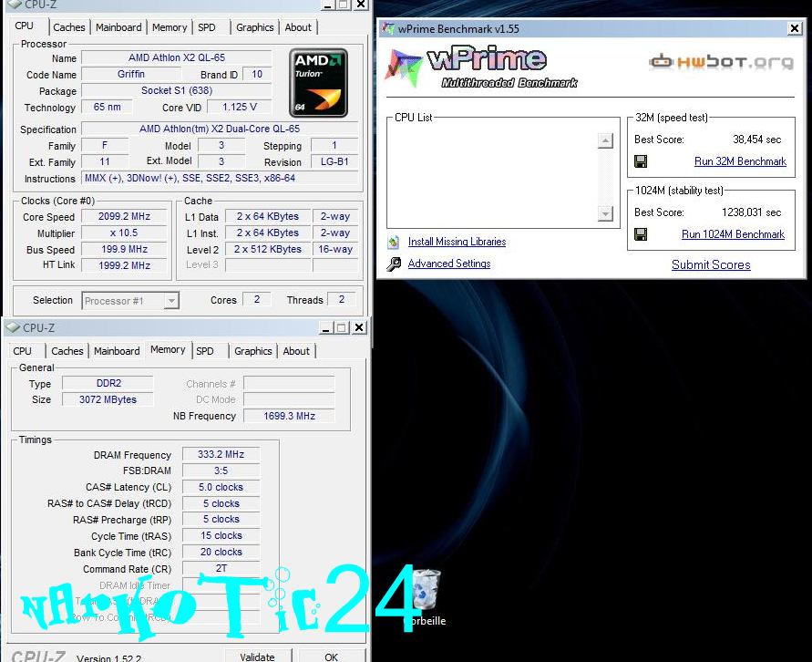812x662 pixels.
Task: Click 1024M Best Score 1238,031 sec
Action: [x=752, y=212]
